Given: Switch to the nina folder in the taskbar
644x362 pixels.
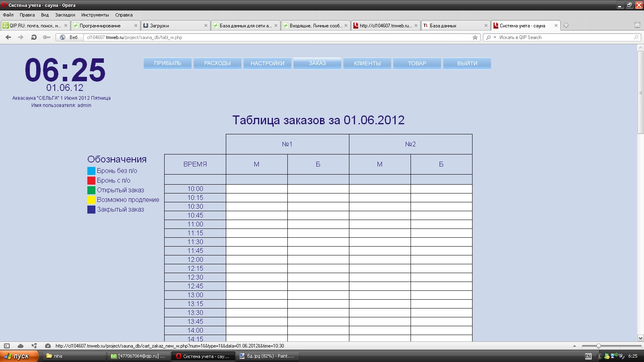Looking at the screenshot, I should [x=74, y=356].
